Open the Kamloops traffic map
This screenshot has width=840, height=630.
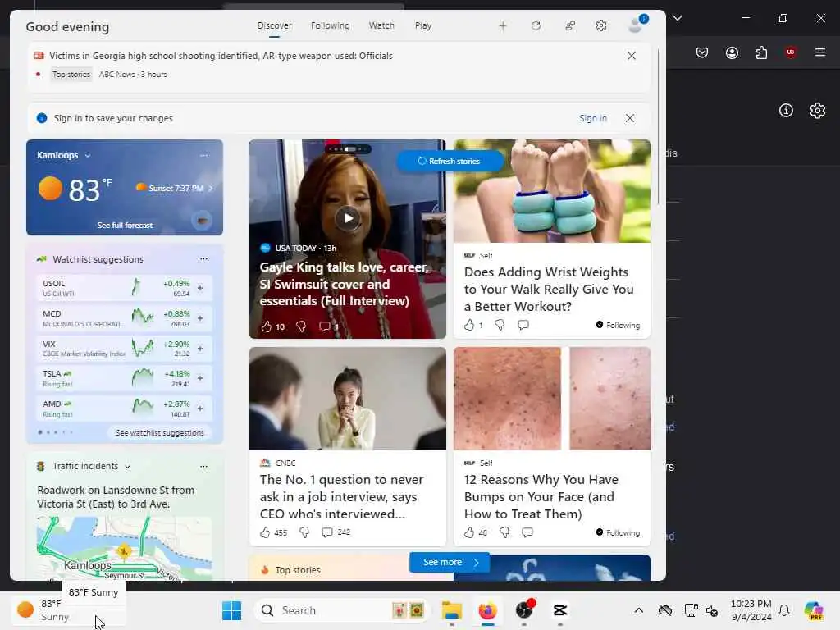pyautogui.click(x=125, y=549)
